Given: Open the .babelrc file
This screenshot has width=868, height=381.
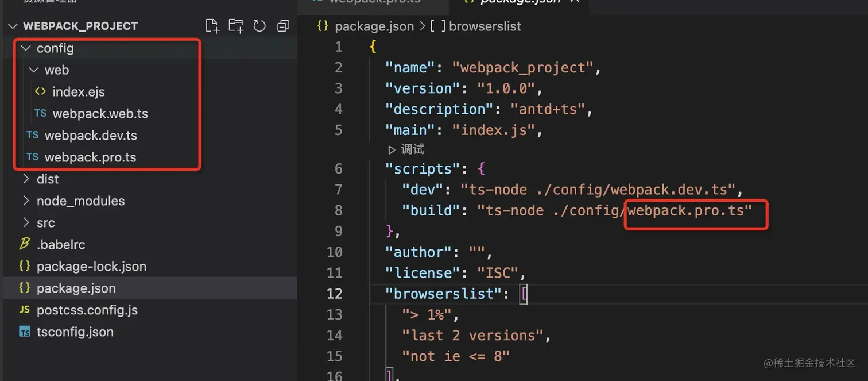Looking at the screenshot, I should pyautogui.click(x=61, y=245).
